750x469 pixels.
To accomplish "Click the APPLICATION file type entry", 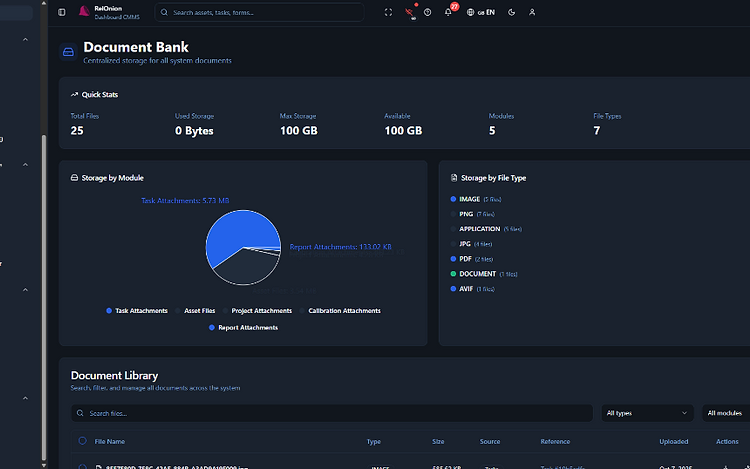I will tap(486, 229).
